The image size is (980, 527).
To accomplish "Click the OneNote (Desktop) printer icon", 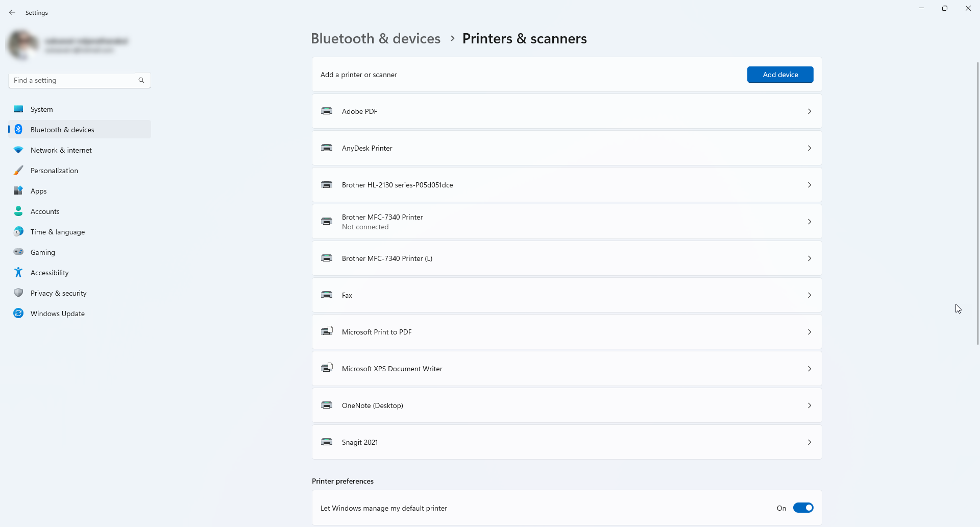I will point(327,405).
